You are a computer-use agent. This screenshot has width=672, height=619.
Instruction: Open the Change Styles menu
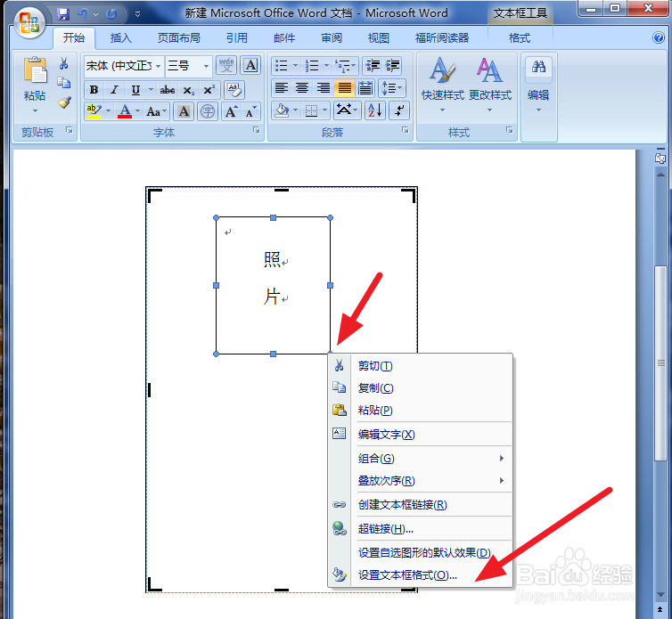point(490,85)
